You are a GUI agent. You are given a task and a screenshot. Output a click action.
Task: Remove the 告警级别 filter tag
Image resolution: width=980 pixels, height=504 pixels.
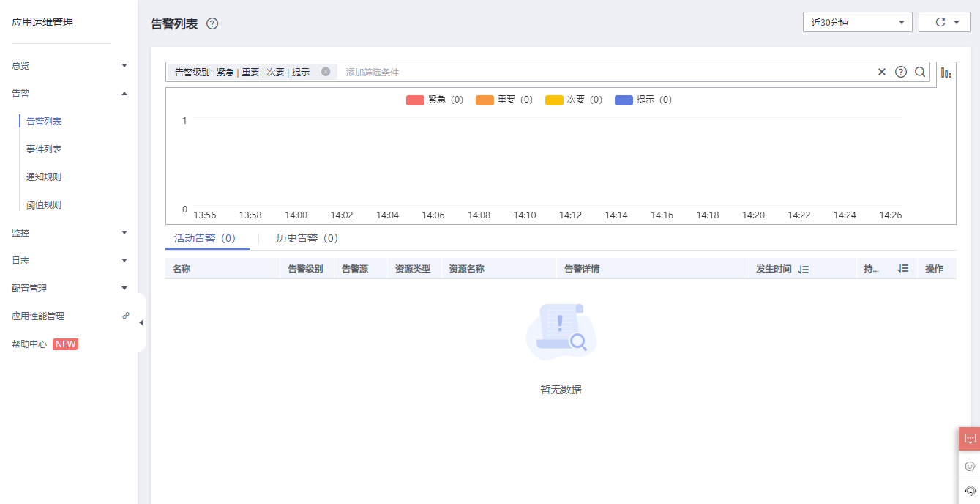coord(326,72)
